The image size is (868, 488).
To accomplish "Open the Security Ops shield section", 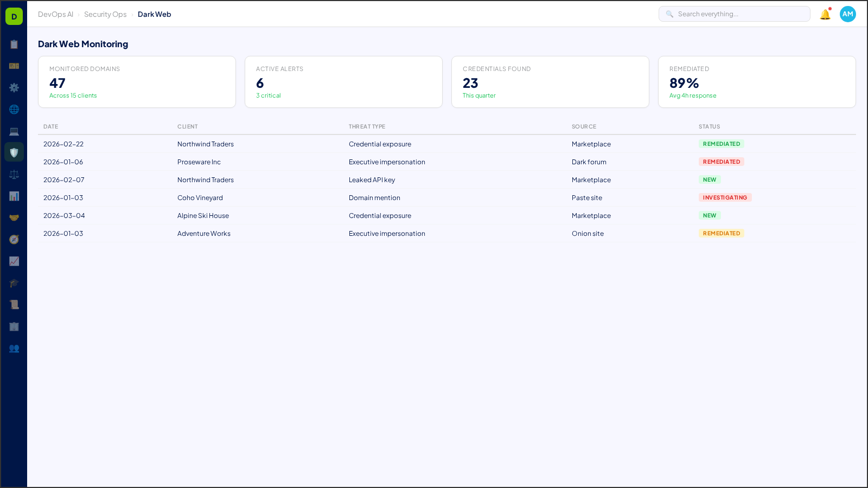I will (x=14, y=152).
